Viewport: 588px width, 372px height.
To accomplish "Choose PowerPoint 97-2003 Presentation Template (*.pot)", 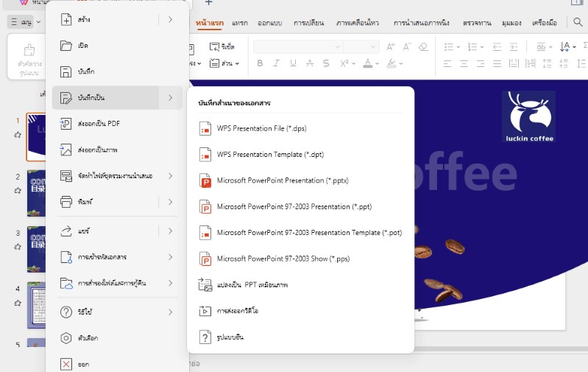I will point(301,233).
